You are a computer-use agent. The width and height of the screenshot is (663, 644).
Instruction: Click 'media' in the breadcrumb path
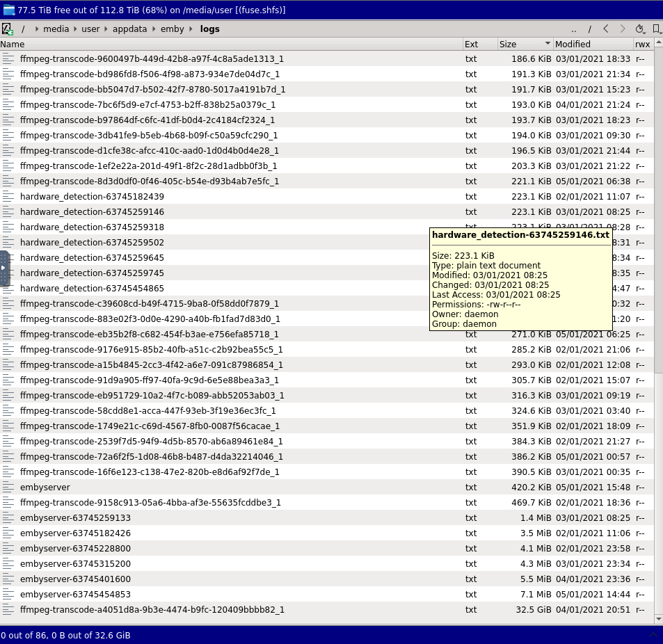click(x=56, y=29)
